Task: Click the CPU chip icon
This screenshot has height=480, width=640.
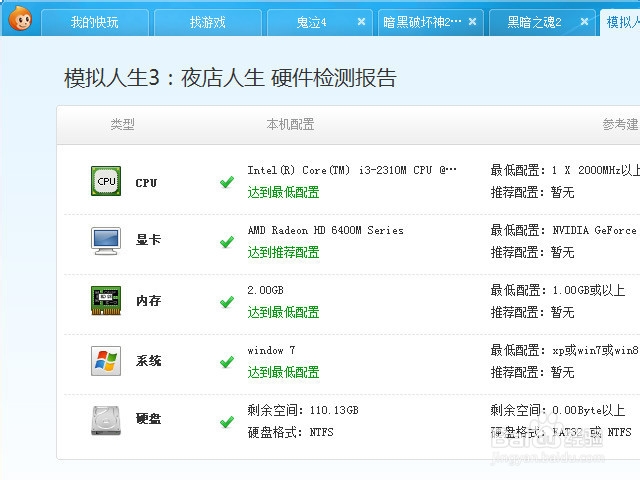Action: coord(106,181)
